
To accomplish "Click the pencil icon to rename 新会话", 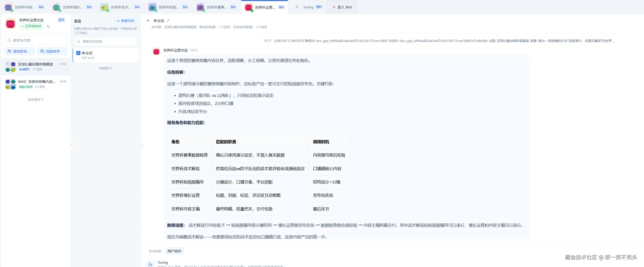I will click(168, 20).
